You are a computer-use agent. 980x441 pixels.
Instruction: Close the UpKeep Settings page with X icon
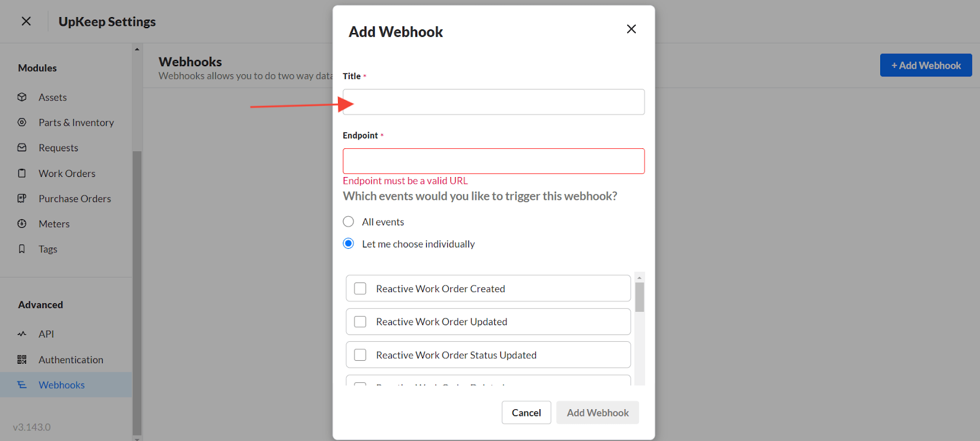26,21
